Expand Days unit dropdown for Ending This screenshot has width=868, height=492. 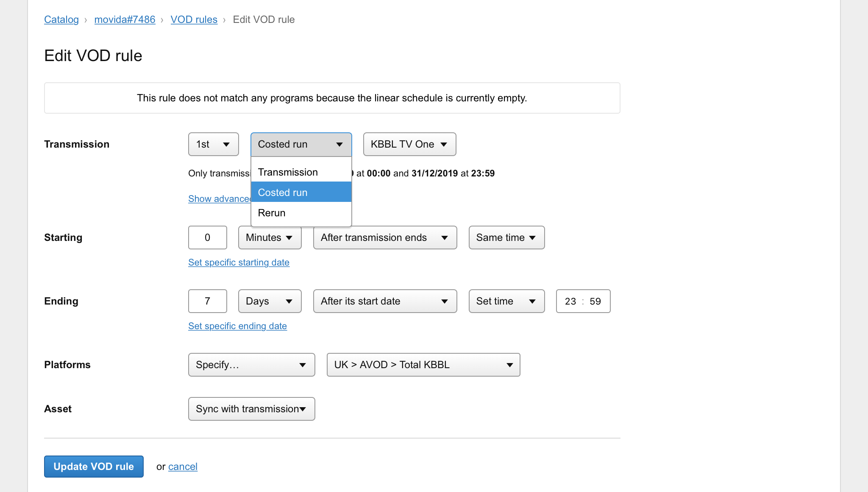(269, 301)
